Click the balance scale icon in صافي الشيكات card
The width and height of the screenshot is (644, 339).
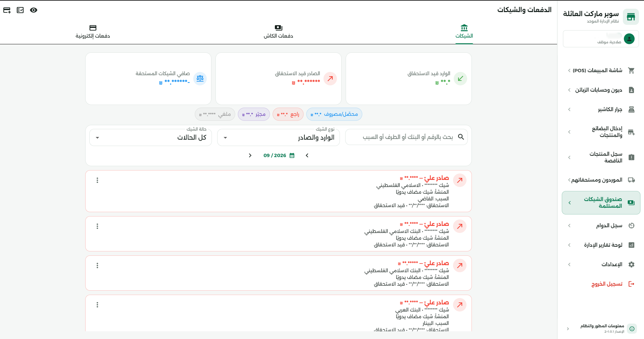[x=200, y=79]
